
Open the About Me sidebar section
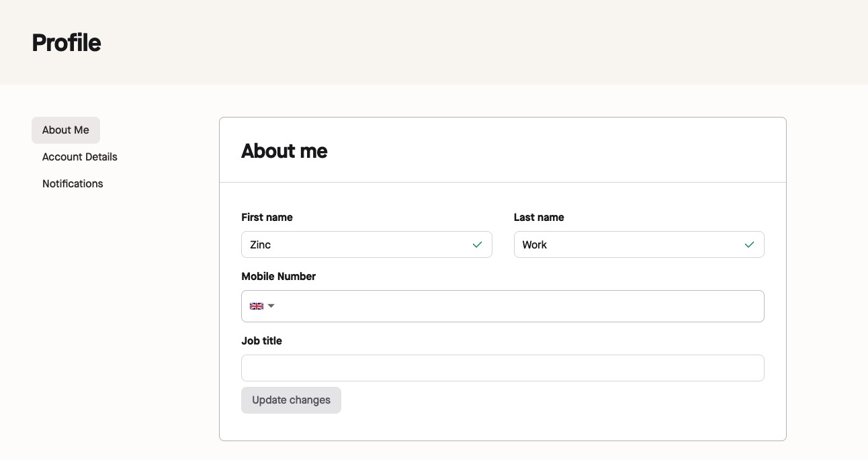[66, 130]
